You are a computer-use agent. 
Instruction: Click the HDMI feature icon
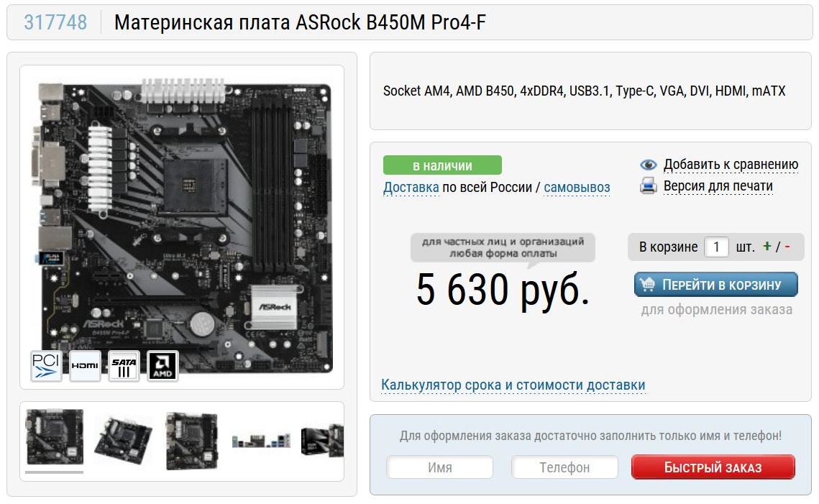click(x=85, y=365)
